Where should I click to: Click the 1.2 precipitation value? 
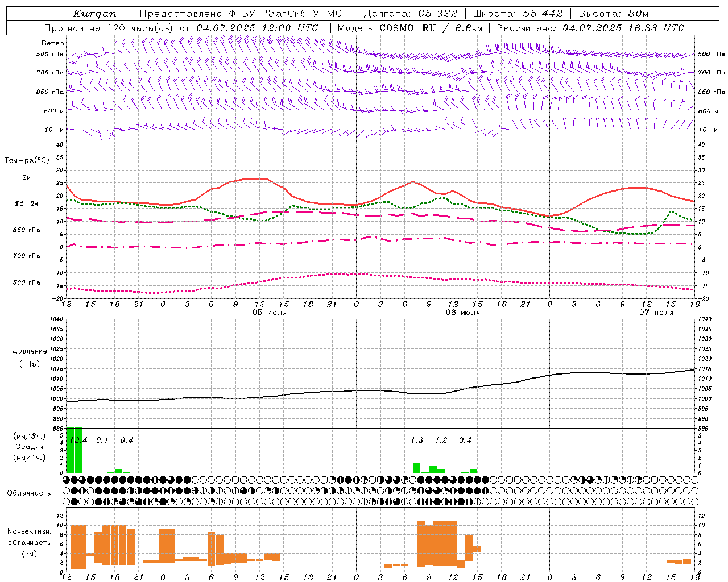click(x=441, y=440)
